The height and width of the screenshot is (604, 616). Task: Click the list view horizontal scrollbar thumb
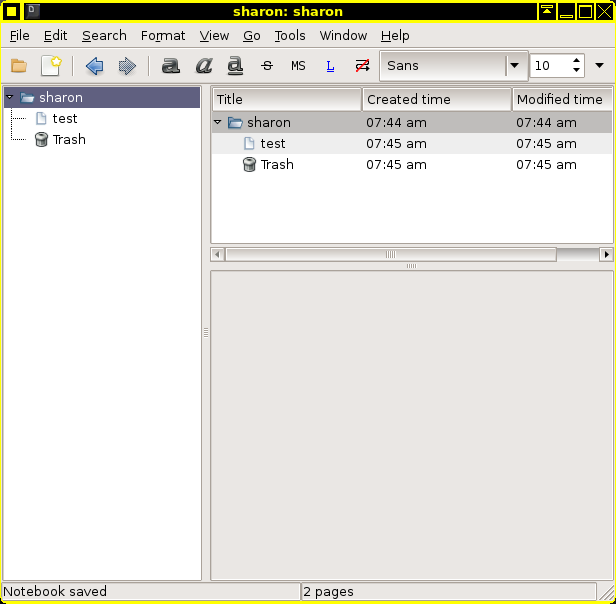[x=391, y=255]
